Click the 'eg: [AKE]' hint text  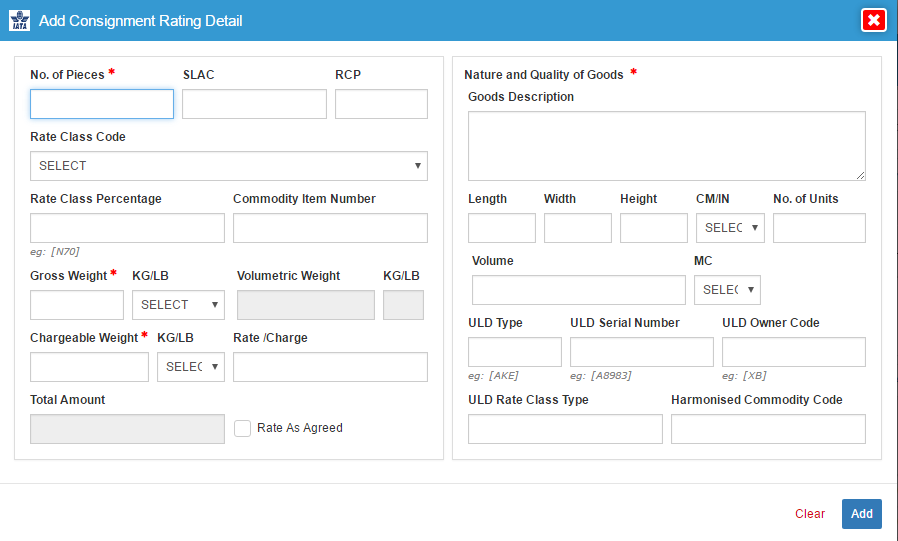tap(493, 376)
